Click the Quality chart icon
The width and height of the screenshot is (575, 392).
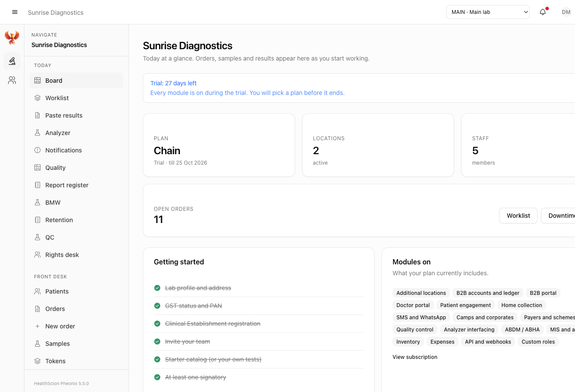(37, 168)
